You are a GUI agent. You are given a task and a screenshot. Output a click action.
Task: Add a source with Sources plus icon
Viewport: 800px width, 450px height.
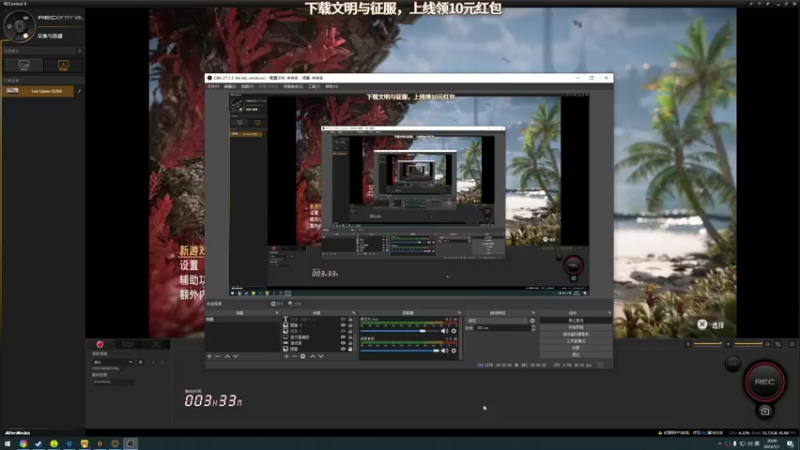coord(286,356)
